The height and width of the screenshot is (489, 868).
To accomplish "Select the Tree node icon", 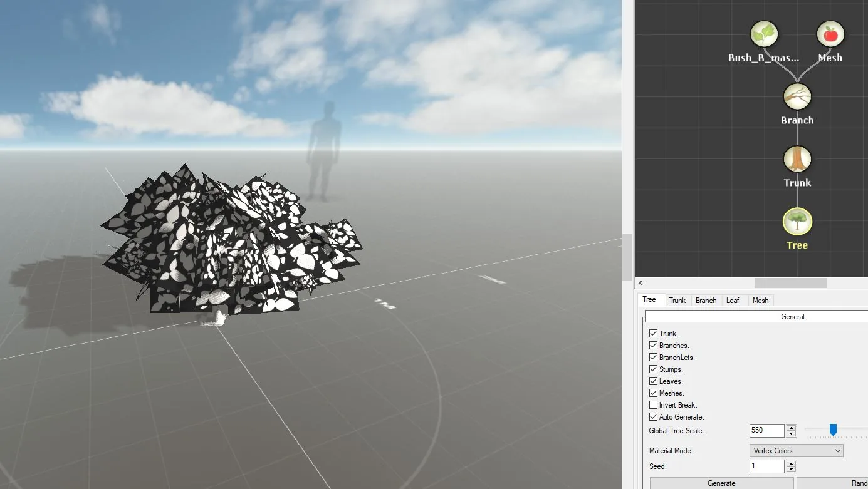I will 797,222.
